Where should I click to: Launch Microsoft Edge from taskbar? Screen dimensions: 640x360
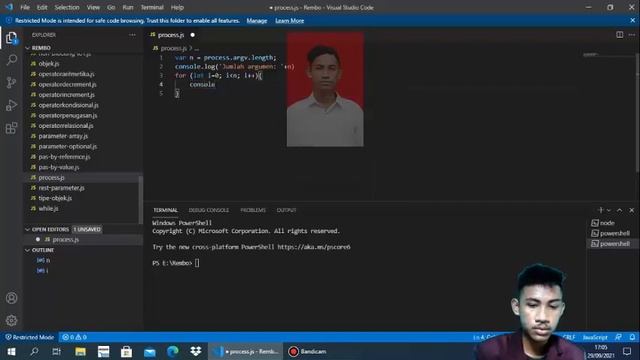tap(173, 351)
